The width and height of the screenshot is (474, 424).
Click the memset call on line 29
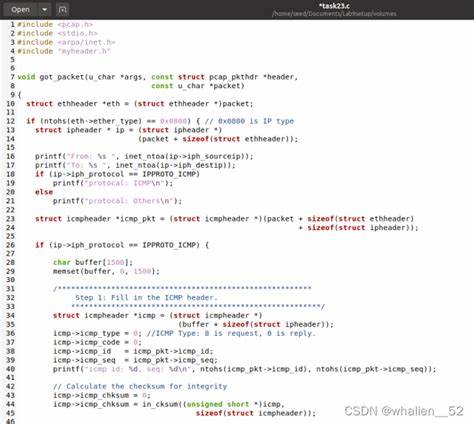click(x=106, y=271)
